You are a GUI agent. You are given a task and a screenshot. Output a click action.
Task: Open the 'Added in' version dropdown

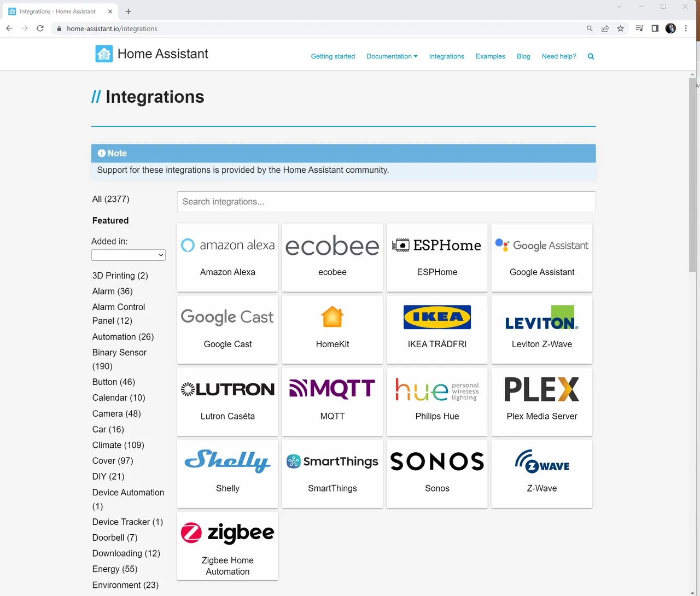point(129,255)
